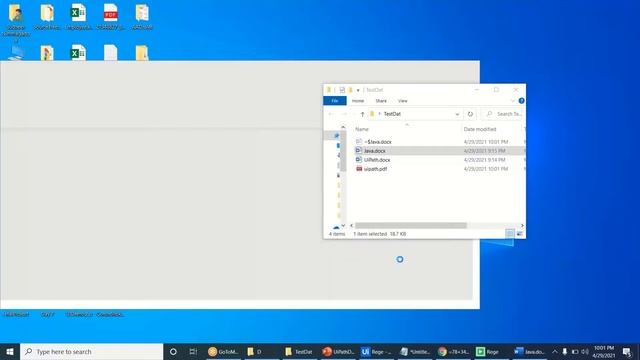Click the New Folder quick access icon
This screenshot has height=360, width=640.
point(350,90)
